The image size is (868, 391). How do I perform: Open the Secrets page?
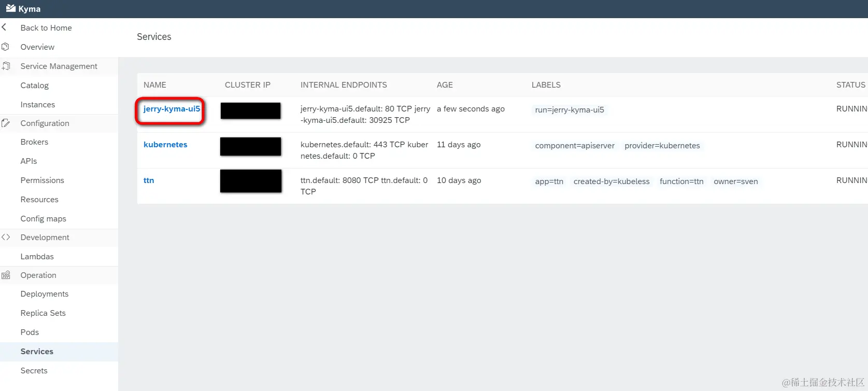tap(34, 371)
